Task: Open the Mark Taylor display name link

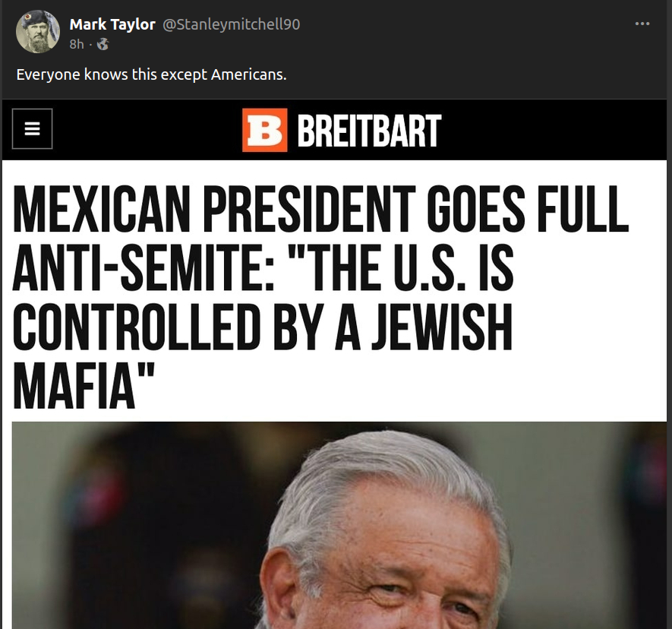Action: point(112,24)
